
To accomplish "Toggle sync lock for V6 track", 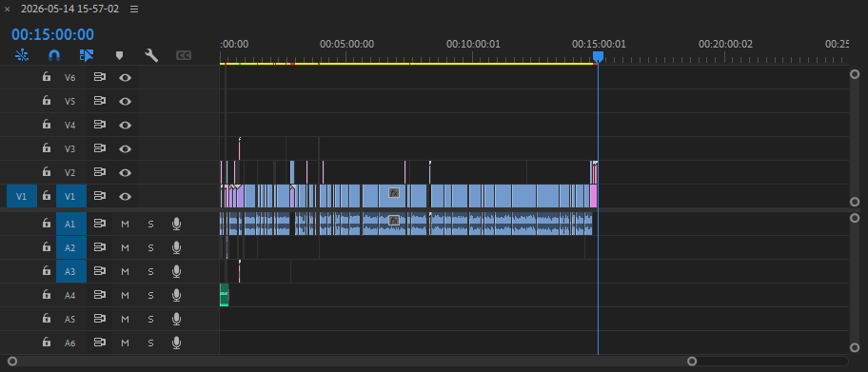I will [100, 77].
